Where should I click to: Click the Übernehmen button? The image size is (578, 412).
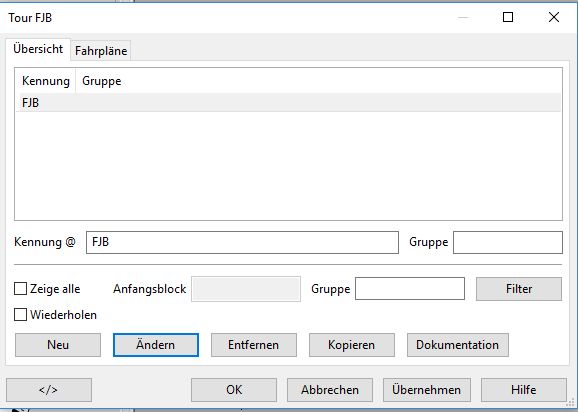pos(426,390)
